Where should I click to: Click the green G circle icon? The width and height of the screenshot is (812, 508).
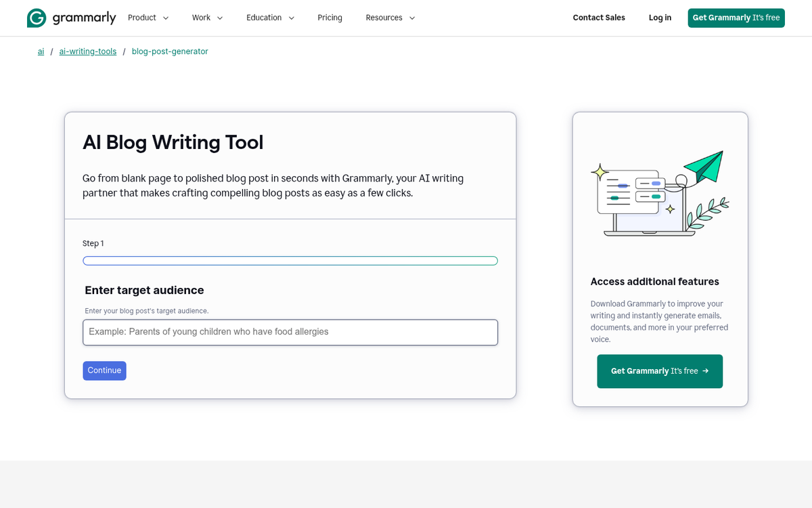point(36,18)
